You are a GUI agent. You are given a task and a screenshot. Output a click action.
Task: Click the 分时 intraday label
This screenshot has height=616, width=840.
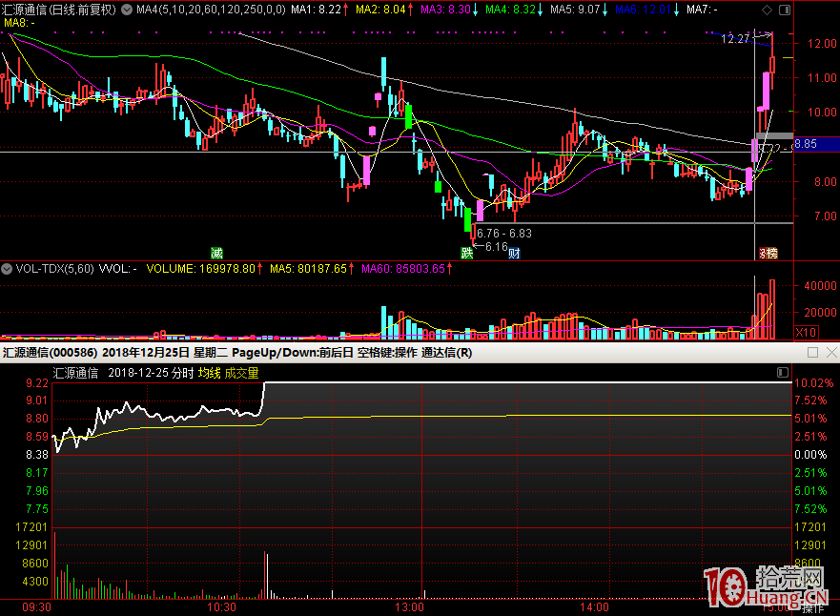pyautogui.click(x=183, y=373)
